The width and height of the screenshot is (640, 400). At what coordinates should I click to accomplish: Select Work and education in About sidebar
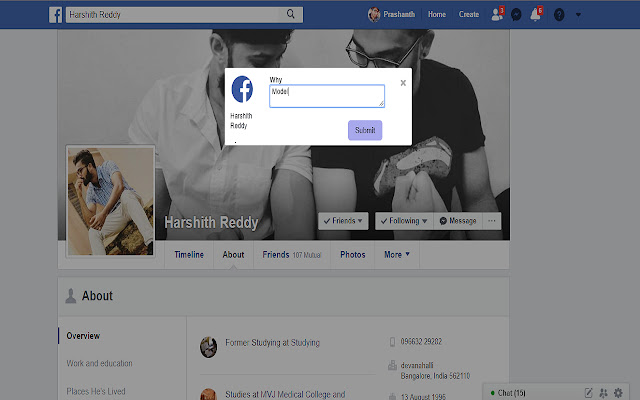click(99, 363)
